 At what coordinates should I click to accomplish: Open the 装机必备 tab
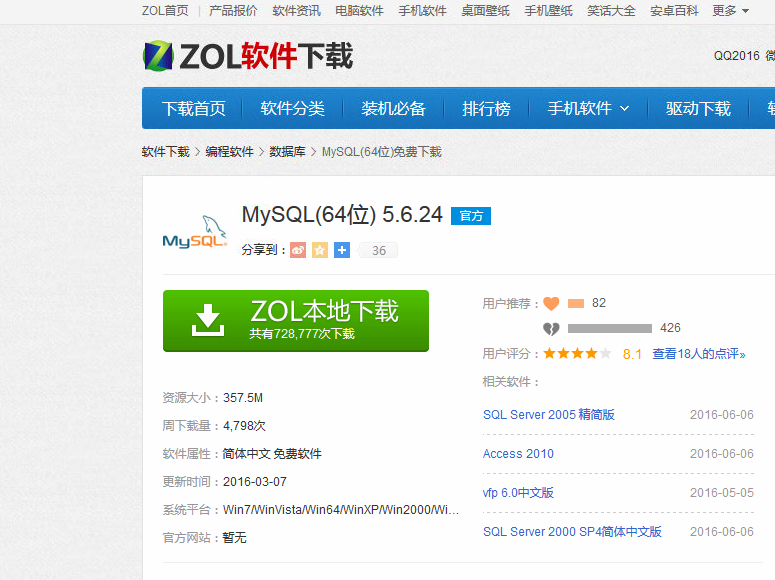click(x=393, y=108)
